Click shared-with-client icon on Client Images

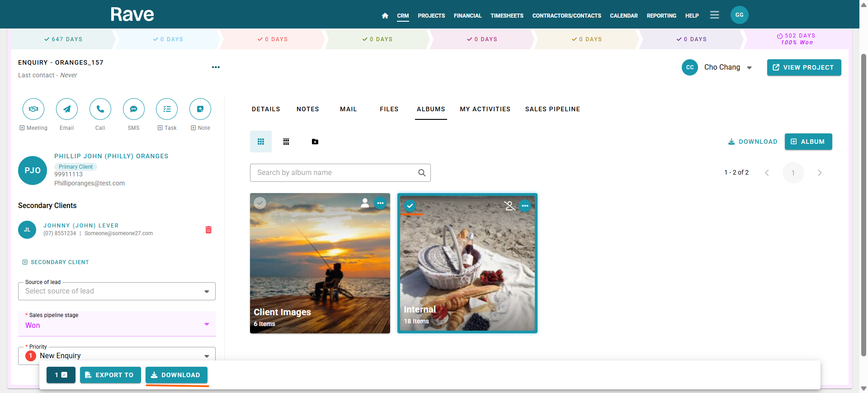[365, 203]
